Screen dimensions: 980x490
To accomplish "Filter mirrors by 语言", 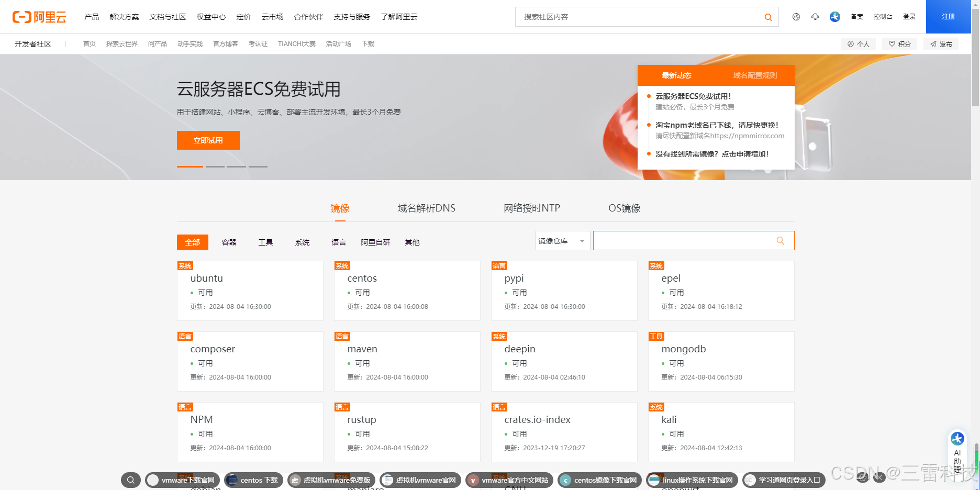I will tap(339, 242).
